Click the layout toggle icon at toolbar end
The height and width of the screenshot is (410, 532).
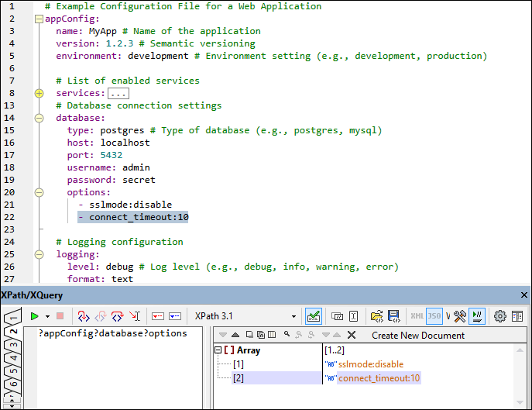pyautogui.click(x=517, y=316)
